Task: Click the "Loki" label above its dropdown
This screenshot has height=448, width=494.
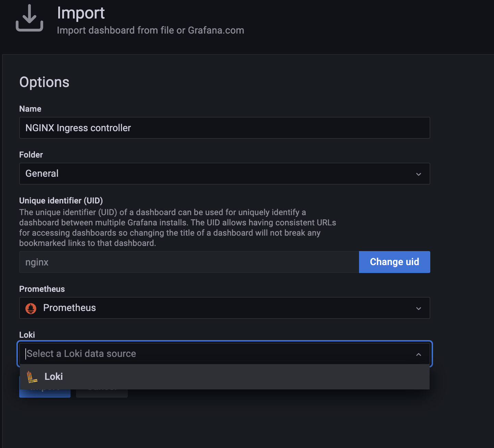Action: 27,335
